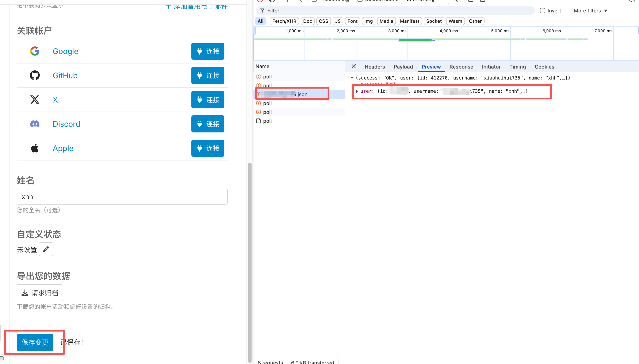This screenshot has height=364, width=639.
Task: Switch to the Response tab
Action: (x=461, y=67)
